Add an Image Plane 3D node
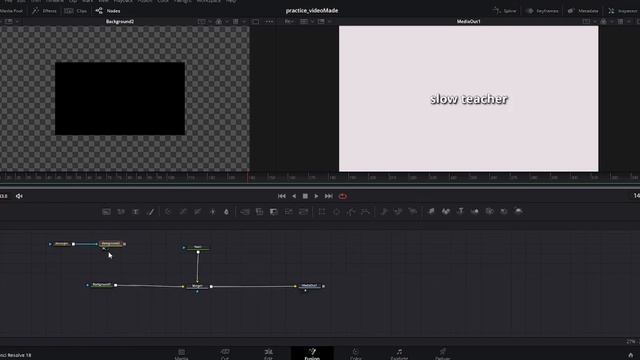640x360 pixels. 431,211
